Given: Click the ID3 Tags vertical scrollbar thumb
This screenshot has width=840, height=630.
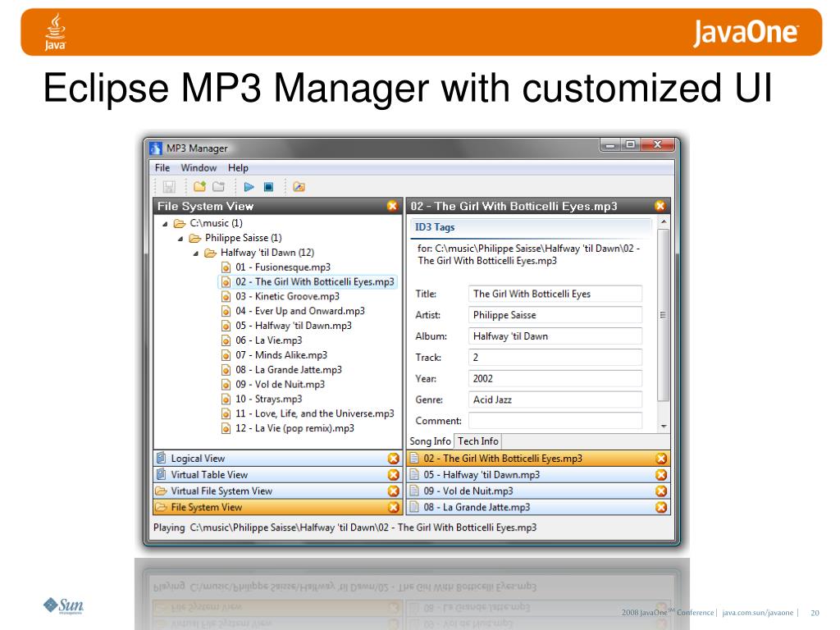Looking at the screenshot, I should pos(663,315).
